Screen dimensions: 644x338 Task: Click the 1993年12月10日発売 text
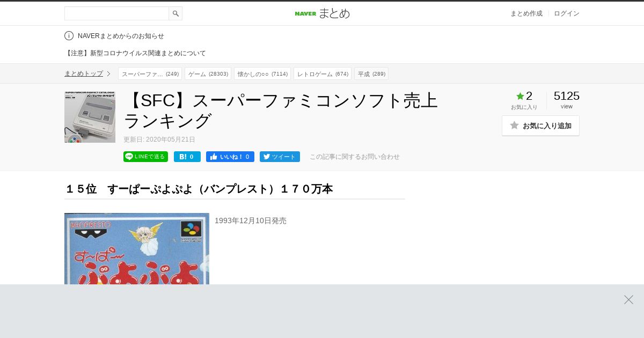point(251,221)
